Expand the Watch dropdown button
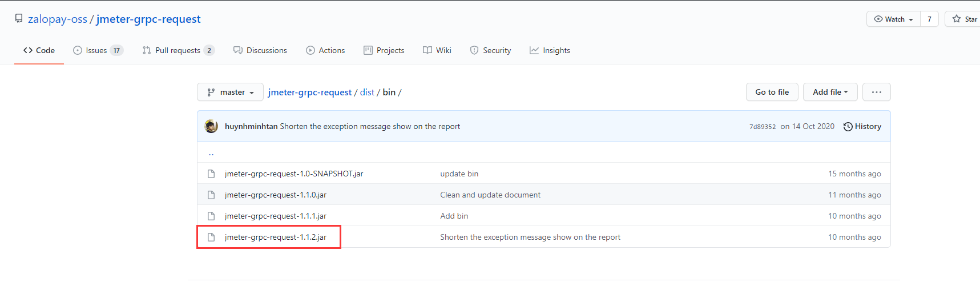 click(893, 19)
